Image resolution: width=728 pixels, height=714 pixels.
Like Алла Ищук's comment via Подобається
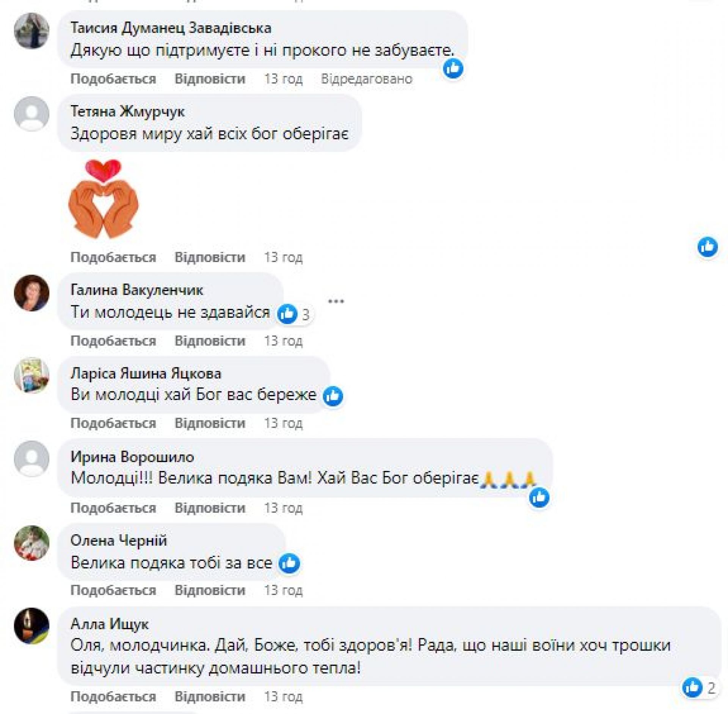click(x=113, y=697)
